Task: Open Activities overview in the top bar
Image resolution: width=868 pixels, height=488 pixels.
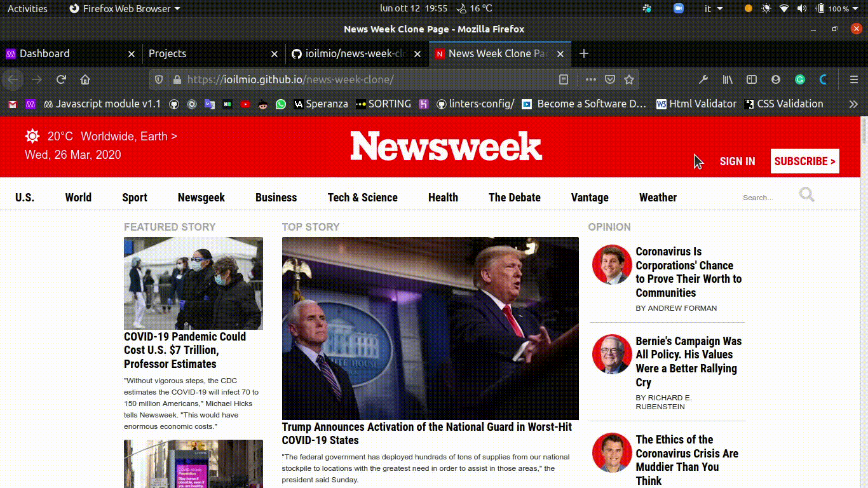Action: point(27,8)
